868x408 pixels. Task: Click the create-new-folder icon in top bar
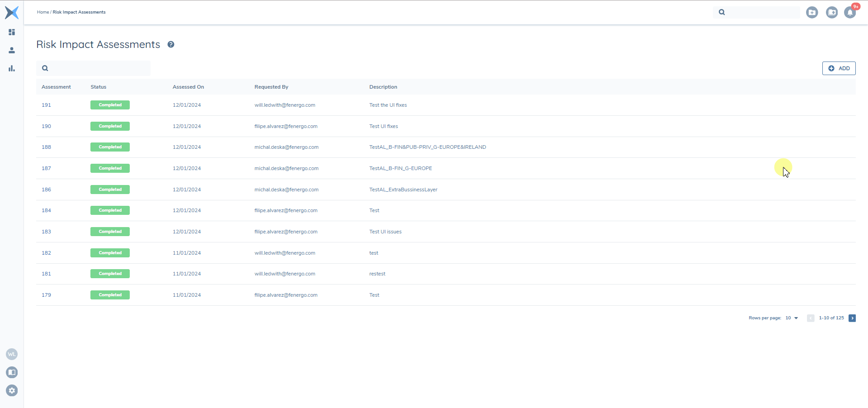[812, 12]
